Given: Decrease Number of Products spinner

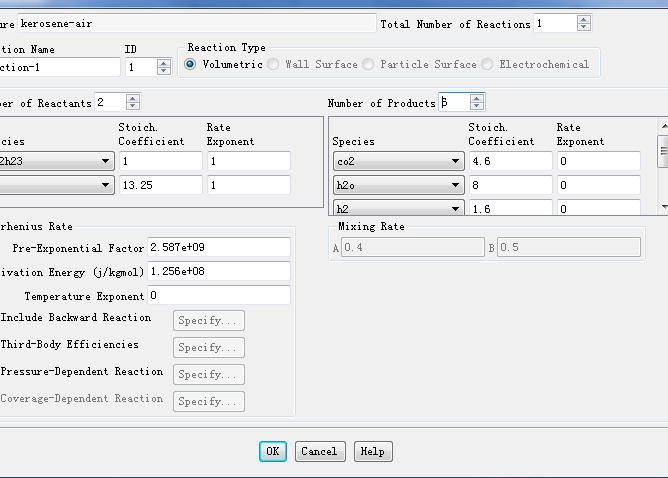Looking at the screenshot, I should click(x=477, y=106).
